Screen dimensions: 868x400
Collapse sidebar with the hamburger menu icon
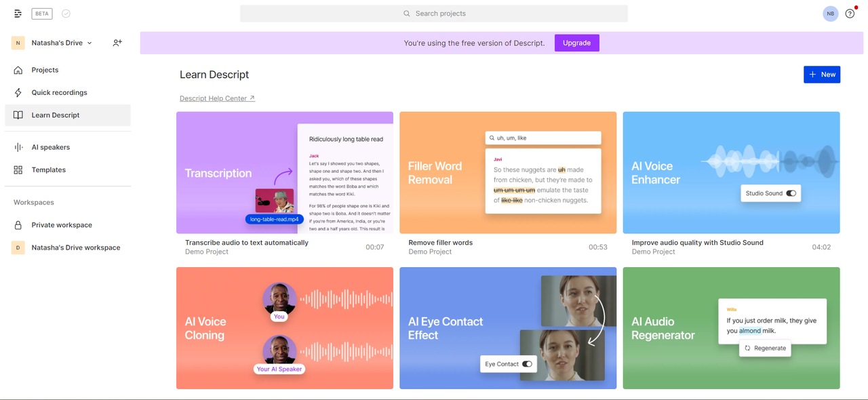[18, 14]
